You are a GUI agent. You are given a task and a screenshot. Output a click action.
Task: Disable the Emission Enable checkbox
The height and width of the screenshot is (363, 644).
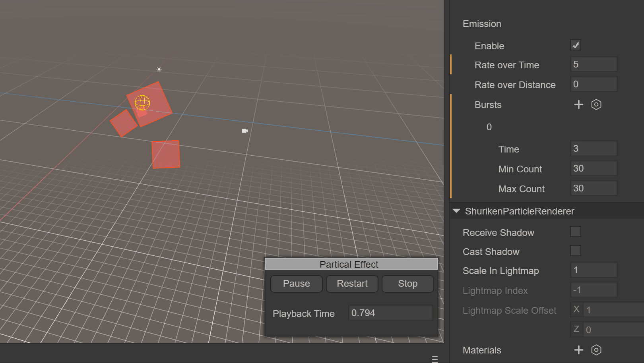575,45
